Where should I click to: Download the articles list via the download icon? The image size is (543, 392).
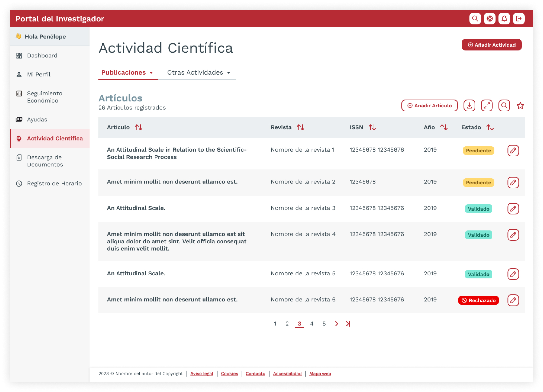tap(469, 105)
